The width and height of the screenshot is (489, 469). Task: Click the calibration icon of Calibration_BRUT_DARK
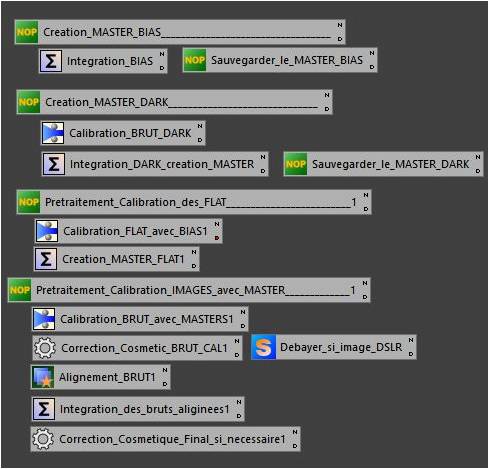click(x=53, y=133)
